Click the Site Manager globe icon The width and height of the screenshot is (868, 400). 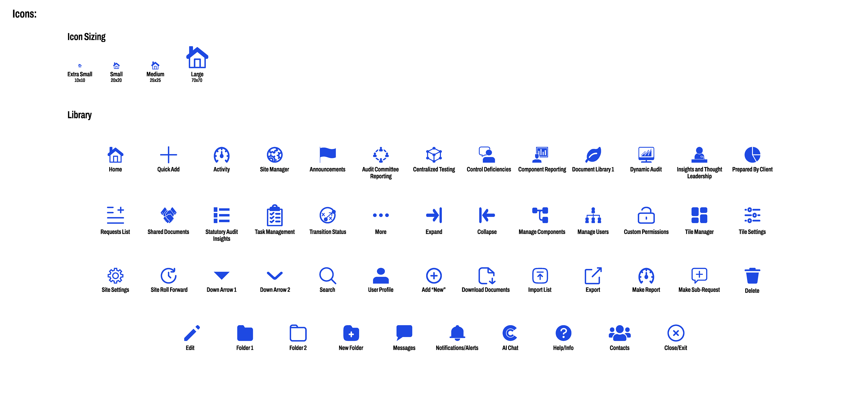[x=275, y=155]
